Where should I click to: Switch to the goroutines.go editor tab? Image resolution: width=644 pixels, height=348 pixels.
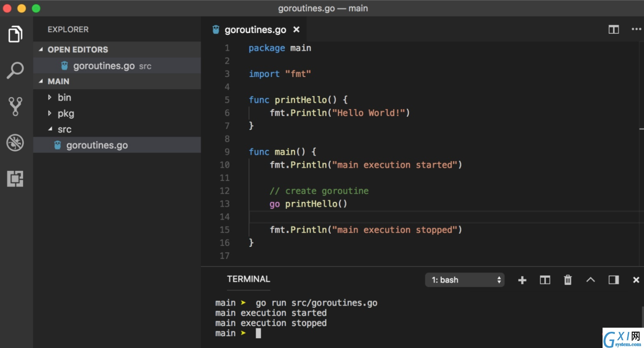point(255,30)
